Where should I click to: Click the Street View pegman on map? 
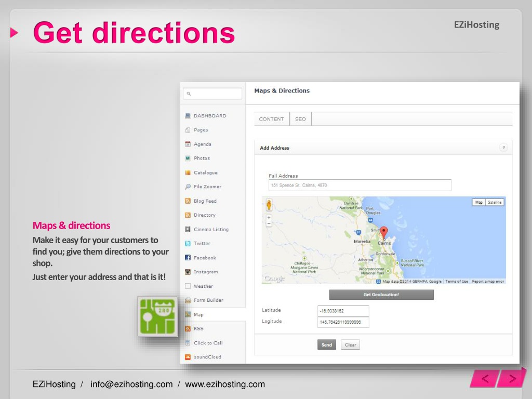click(269, 205)
